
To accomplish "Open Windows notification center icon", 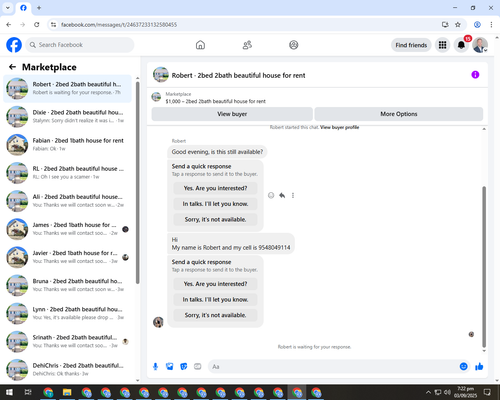I will pos(487,392).
